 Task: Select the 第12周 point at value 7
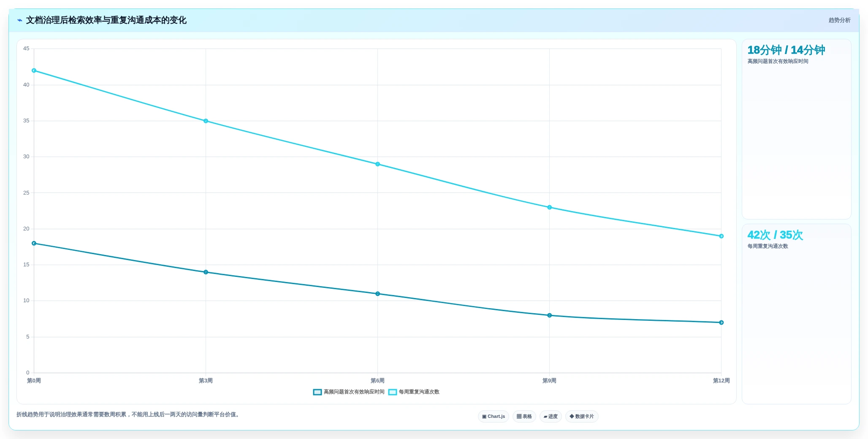click(x=722, y=322)
